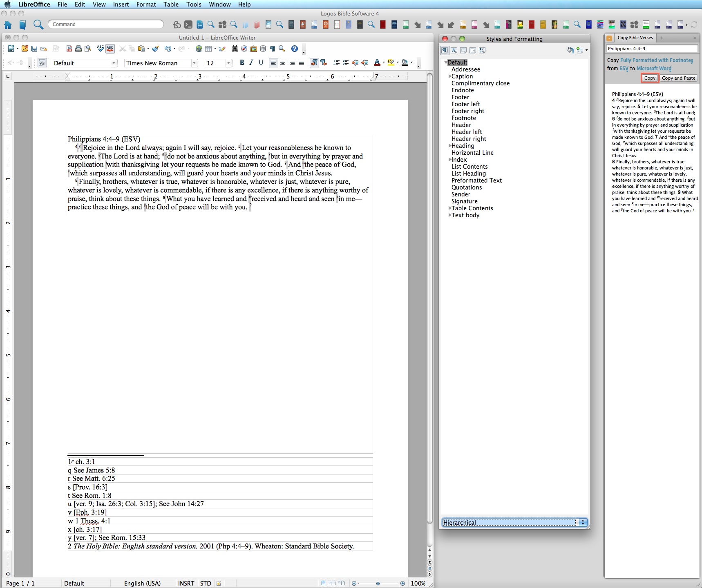Click the Logos search magnifier icon
This screenshot has height=588, width=702.
[x=38, y=24]
